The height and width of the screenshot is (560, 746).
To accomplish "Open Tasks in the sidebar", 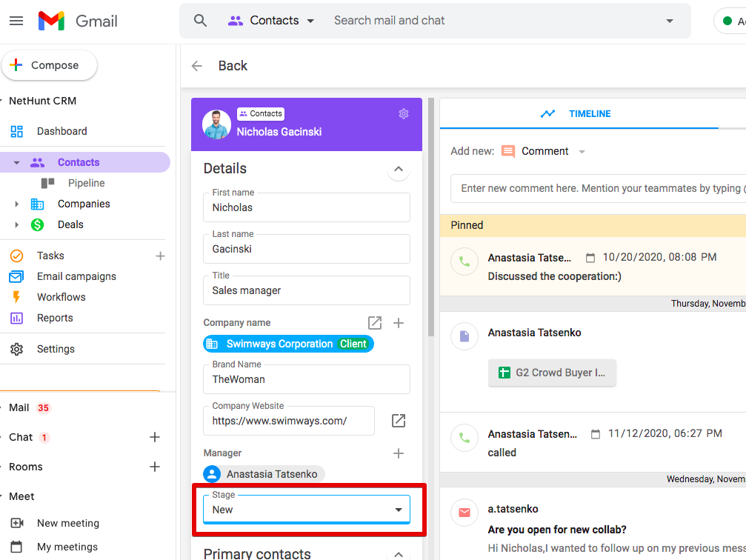I will 50,256.
